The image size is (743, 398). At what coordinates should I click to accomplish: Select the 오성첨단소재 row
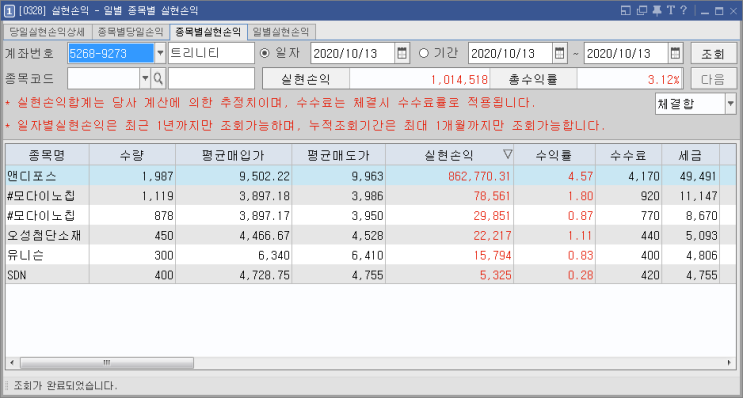pyautogui.click(x=362, y=235)
